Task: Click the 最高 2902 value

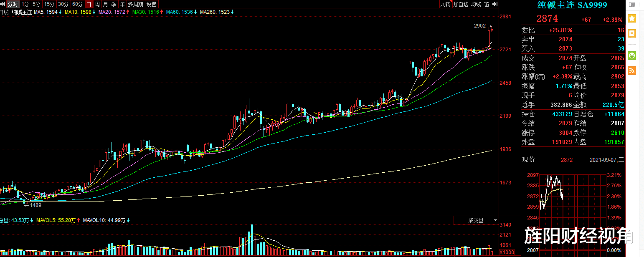Action: [617, 76]
